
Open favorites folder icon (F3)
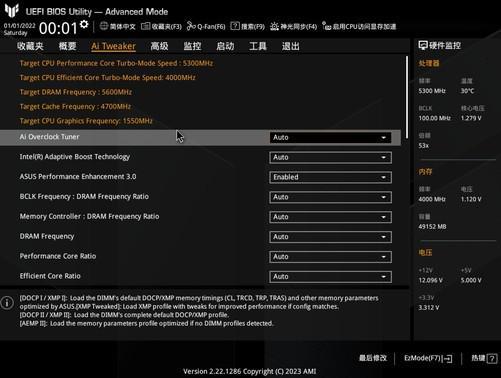click(x=145, y=26)
